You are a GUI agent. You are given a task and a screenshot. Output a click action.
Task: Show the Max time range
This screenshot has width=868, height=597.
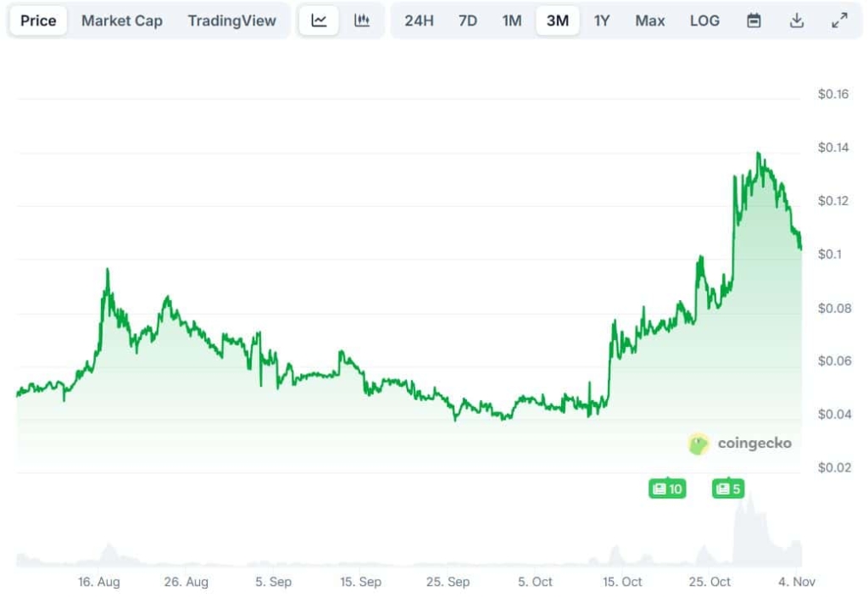pyautogui.click(x=650, y=21)
